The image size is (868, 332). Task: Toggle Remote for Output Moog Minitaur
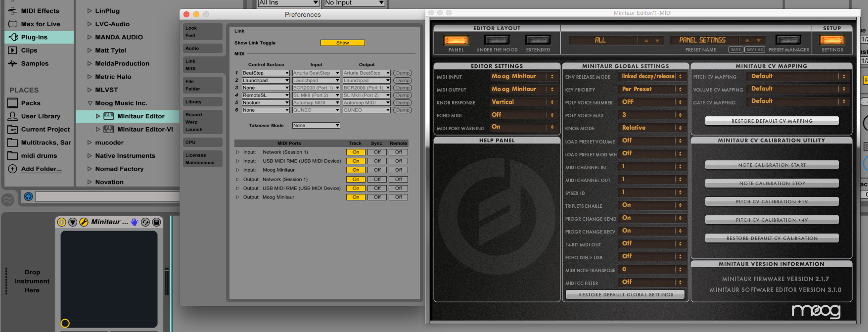[399, 197]
